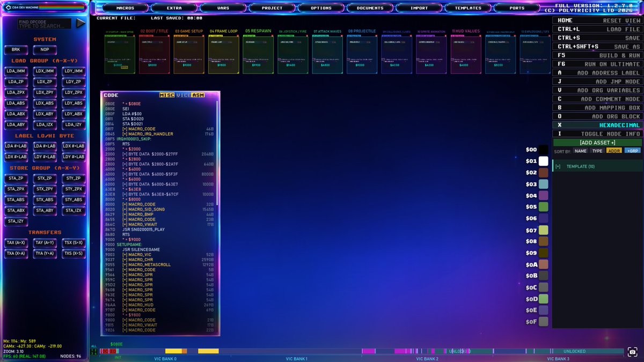Pick the $02 brown color swatch

(544, 173)
